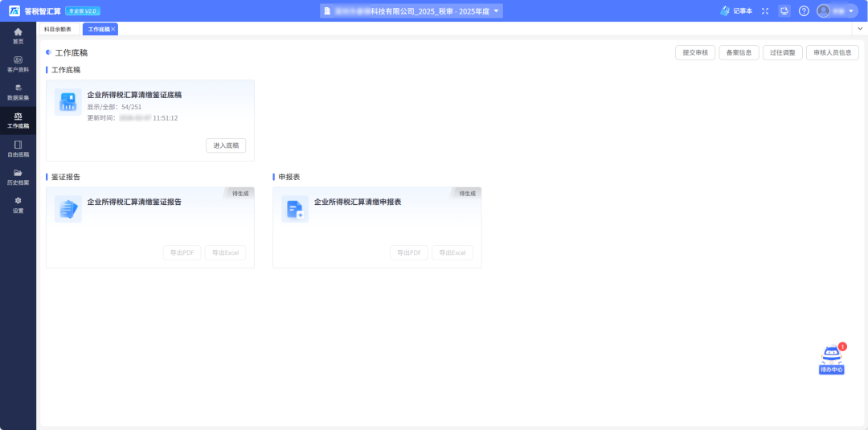Click the 提交审核 button
The width and height of the screenshot is (868, 430).
click(695, 52)
